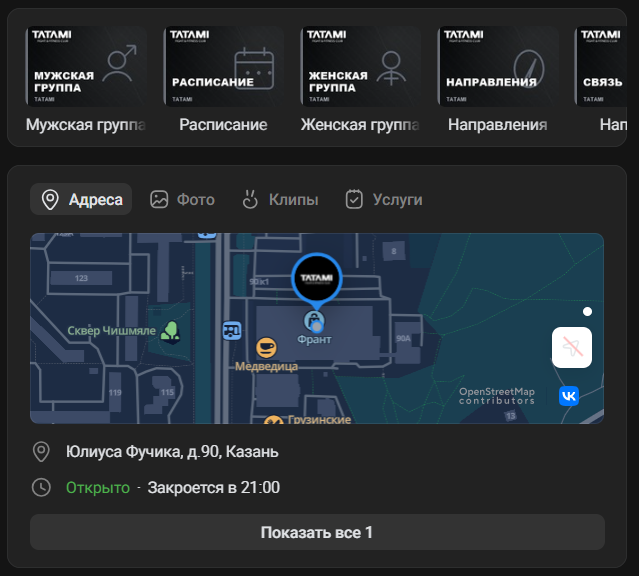Click the map geolocation compass button

pyautogui.click(x=572, y=347)
